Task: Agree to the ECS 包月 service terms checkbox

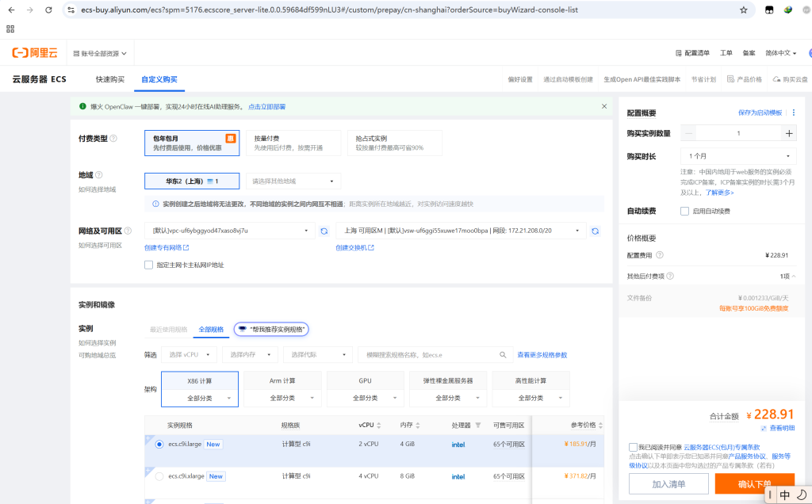Action: point(632,448)
